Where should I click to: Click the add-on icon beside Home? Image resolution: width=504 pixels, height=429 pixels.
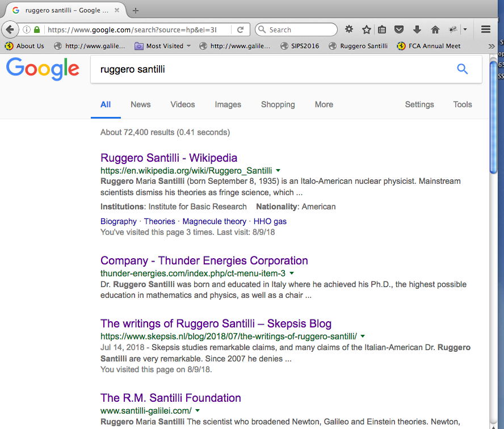453,30
